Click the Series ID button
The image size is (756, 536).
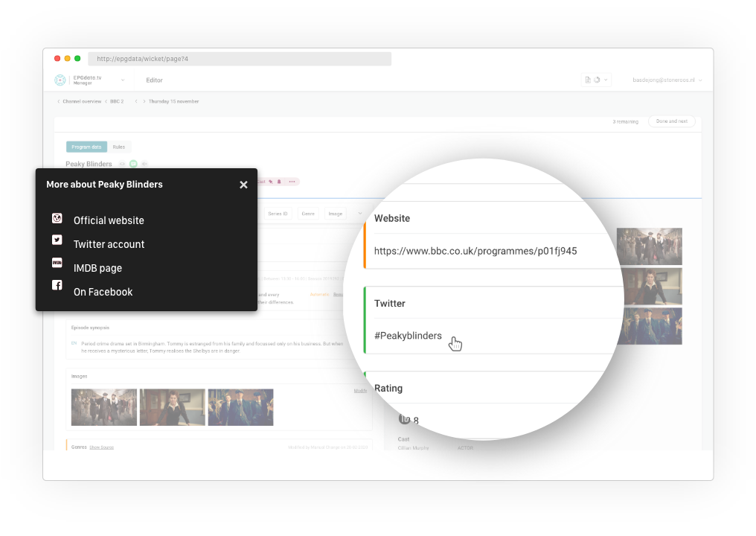point(278,214)
